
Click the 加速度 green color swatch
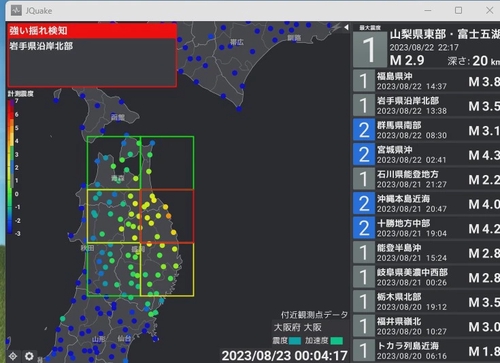tap(336, 341)
